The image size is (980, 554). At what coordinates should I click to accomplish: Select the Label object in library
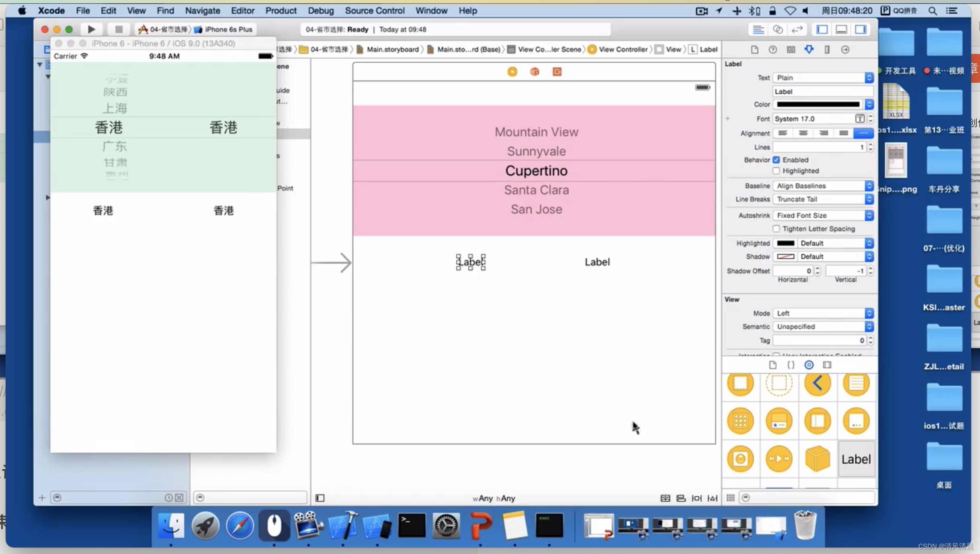coord(856,459)
